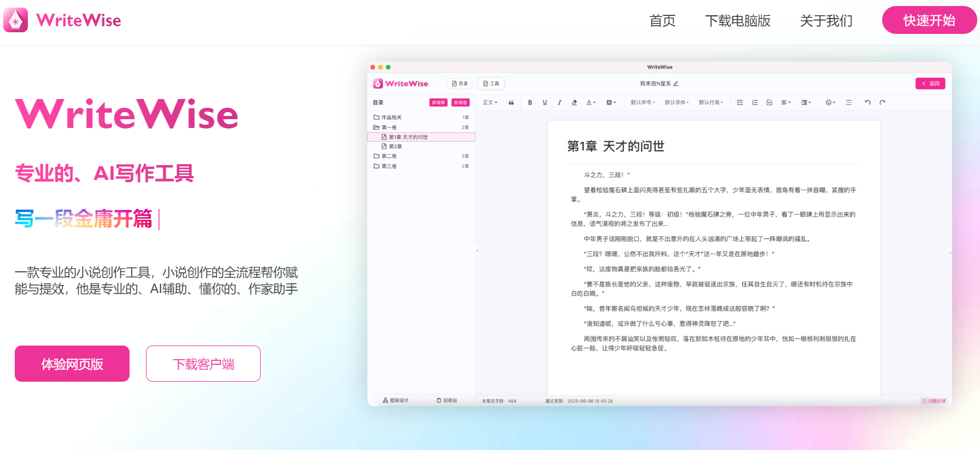Open 回收站 in the sidebar footer

coord(447,401)
